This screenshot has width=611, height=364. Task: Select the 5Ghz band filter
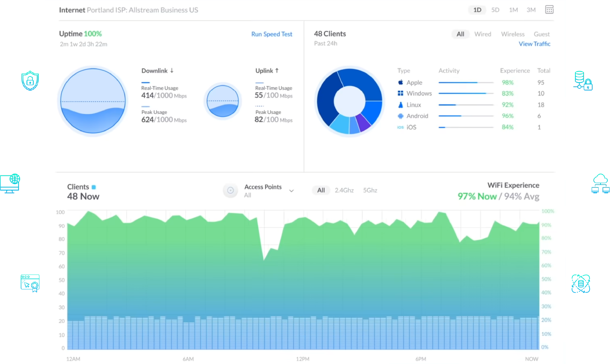(x=370, y=190)
